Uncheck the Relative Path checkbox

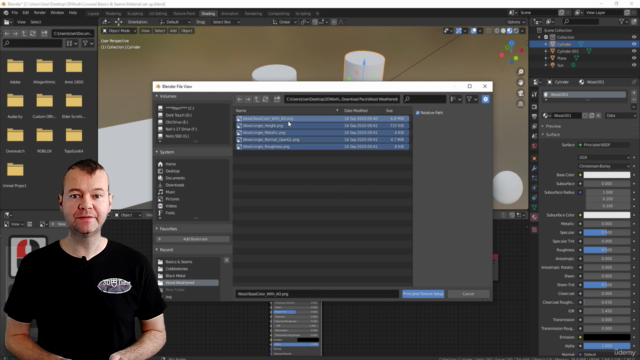(418, 113)
